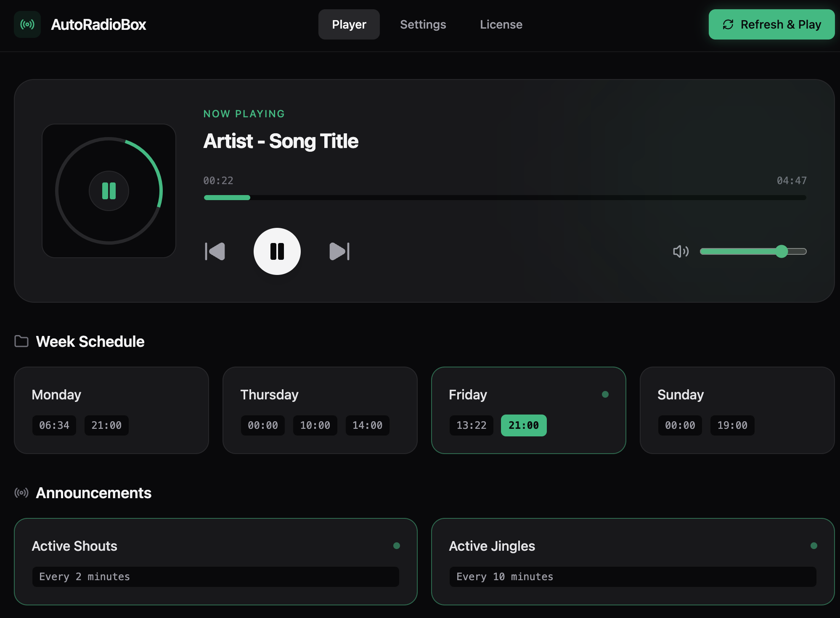Click the Active Shouts status dot
840x618 pixels.
397,546
